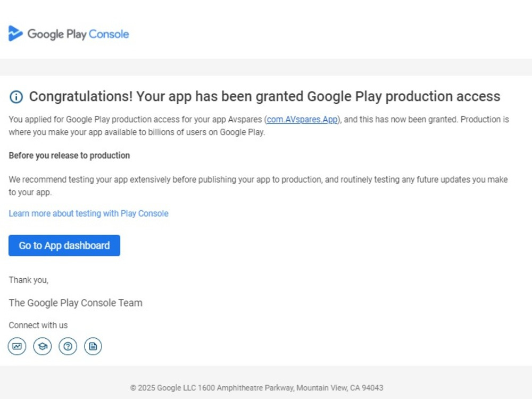Click the Congratulations headline text
Image resolution: width=532 pixels, height=399 pixels.
pos(264,96)
